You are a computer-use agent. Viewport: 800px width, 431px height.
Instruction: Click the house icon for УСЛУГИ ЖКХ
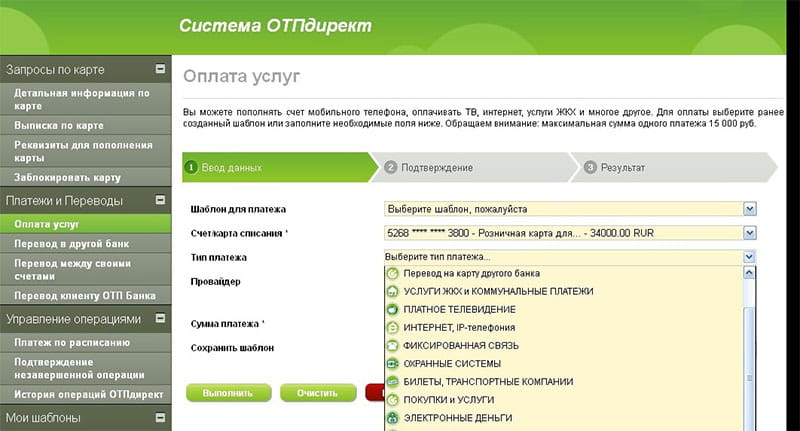392,291
